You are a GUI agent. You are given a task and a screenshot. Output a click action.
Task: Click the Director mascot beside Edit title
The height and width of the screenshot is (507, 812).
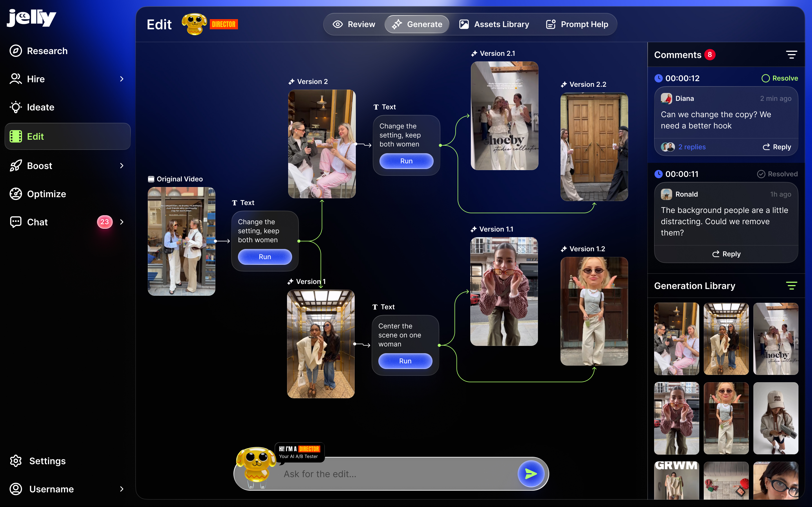(194, 24)
